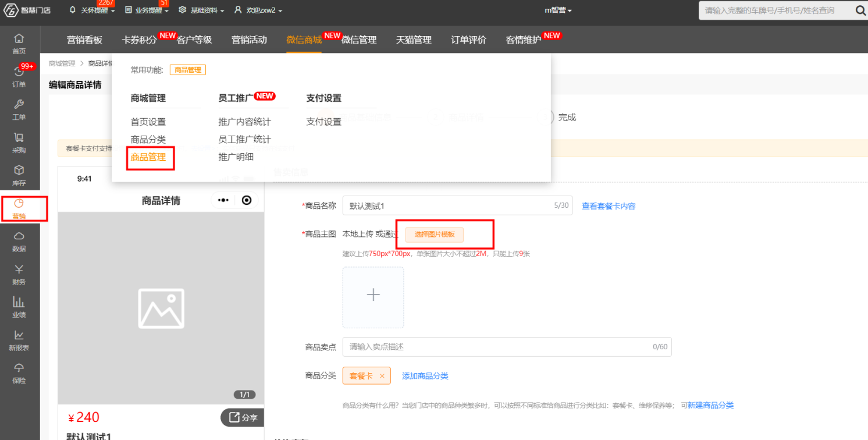Expand the m智营 store dropdown

558,10
